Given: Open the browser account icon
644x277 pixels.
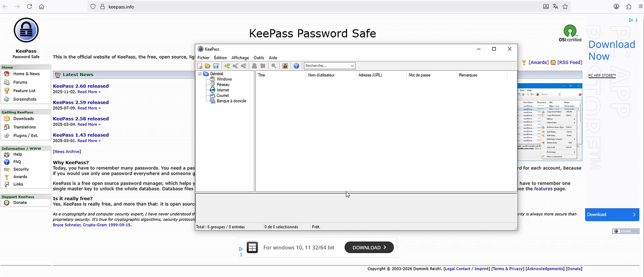Looking at the screenshot, I should 616,6.
